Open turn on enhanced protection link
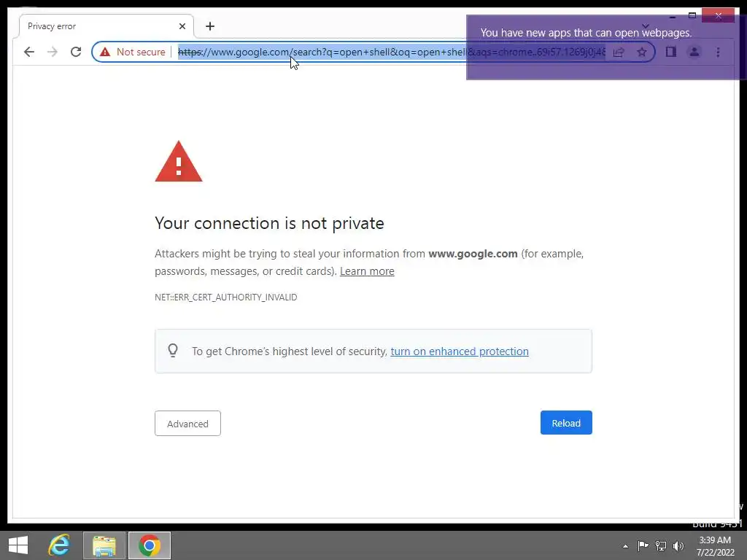 (x=460, y=351)
